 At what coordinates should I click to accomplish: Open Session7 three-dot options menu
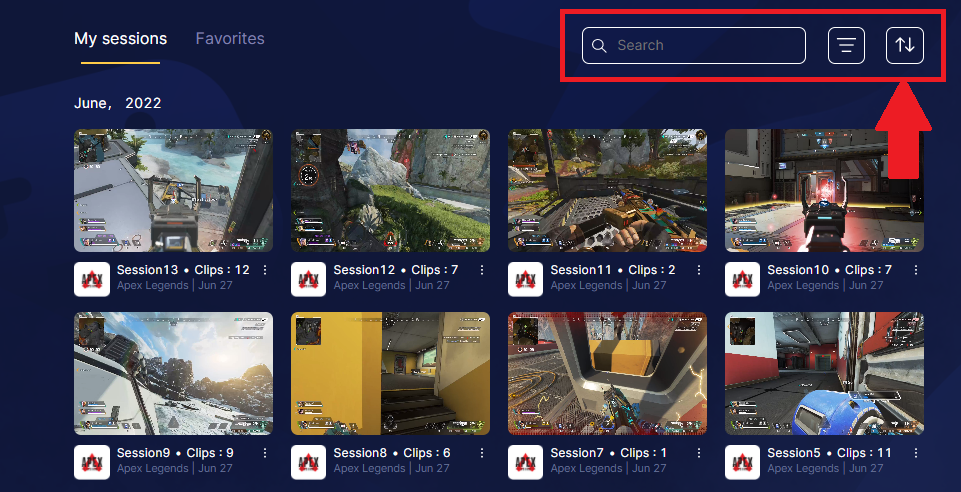click(699, 453)
